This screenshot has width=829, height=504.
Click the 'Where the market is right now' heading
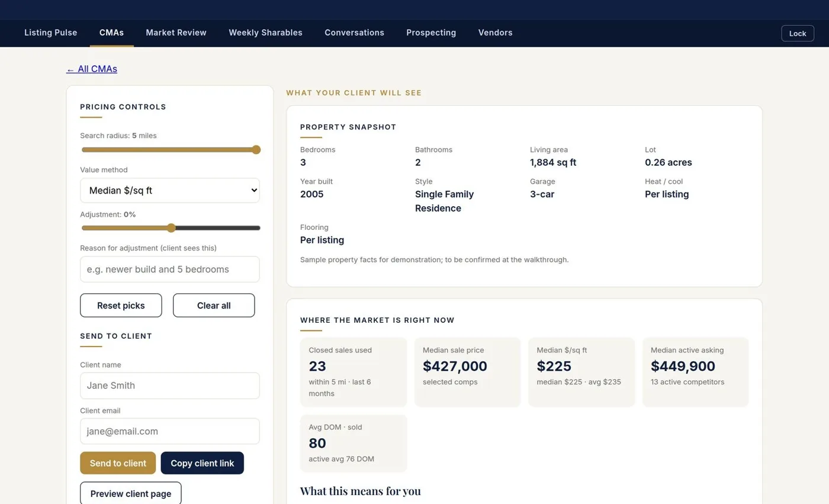pyautogui.click(x=377, y=320)
